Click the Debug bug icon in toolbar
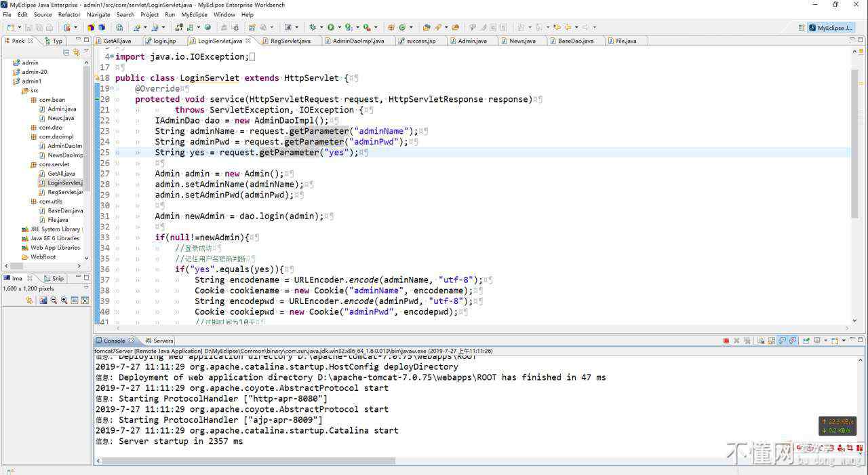 313,28
